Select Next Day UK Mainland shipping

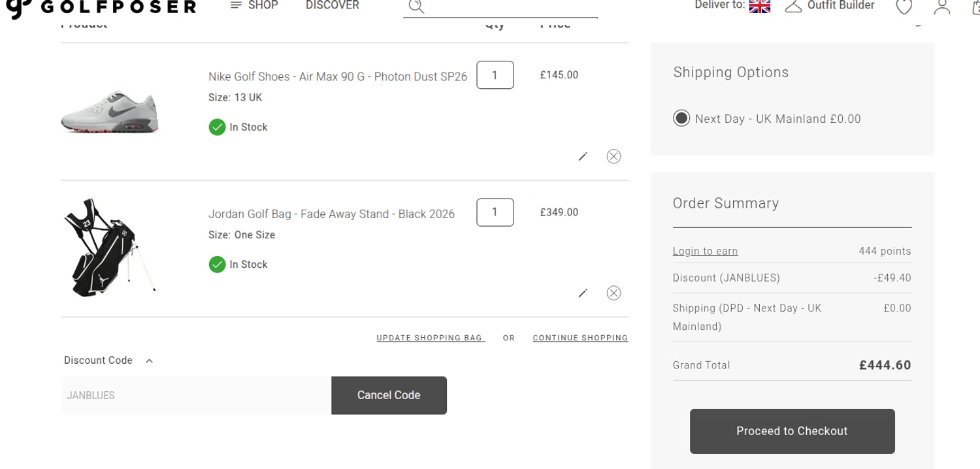pyautogui.click(x=681, y=118)
